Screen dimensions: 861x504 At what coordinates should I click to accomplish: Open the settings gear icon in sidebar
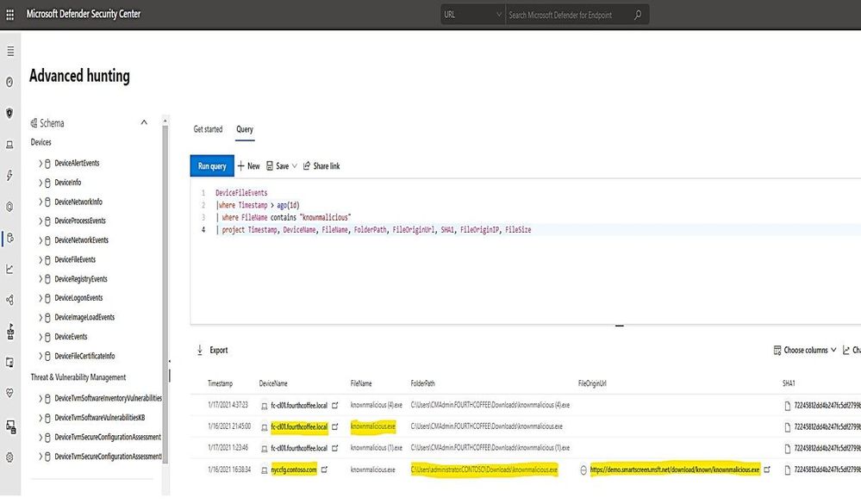(9, 457)
